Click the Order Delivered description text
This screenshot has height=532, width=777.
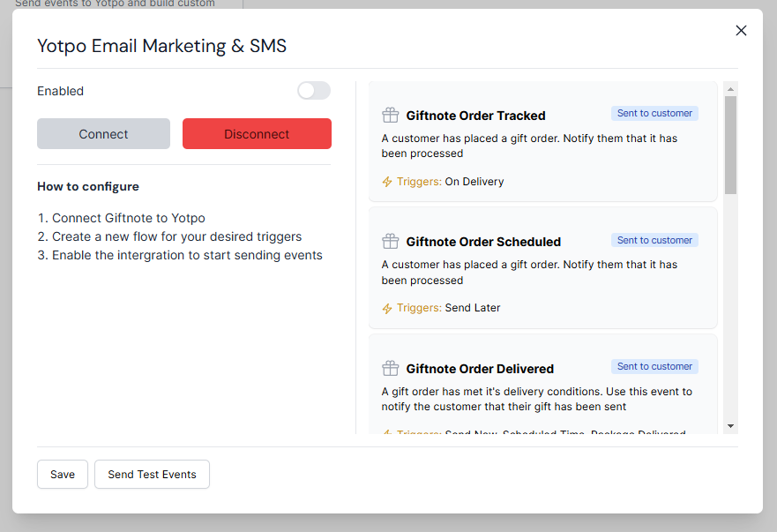pos(536,399)
